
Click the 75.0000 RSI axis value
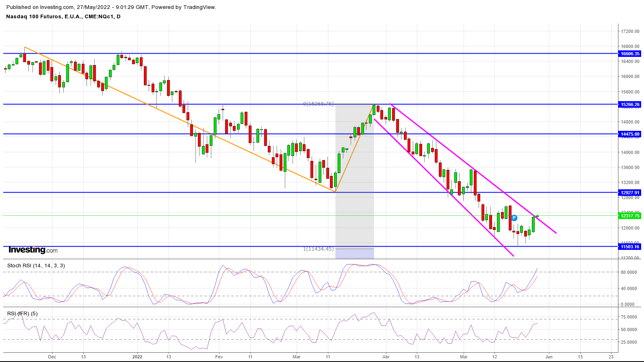pos(629,317)
